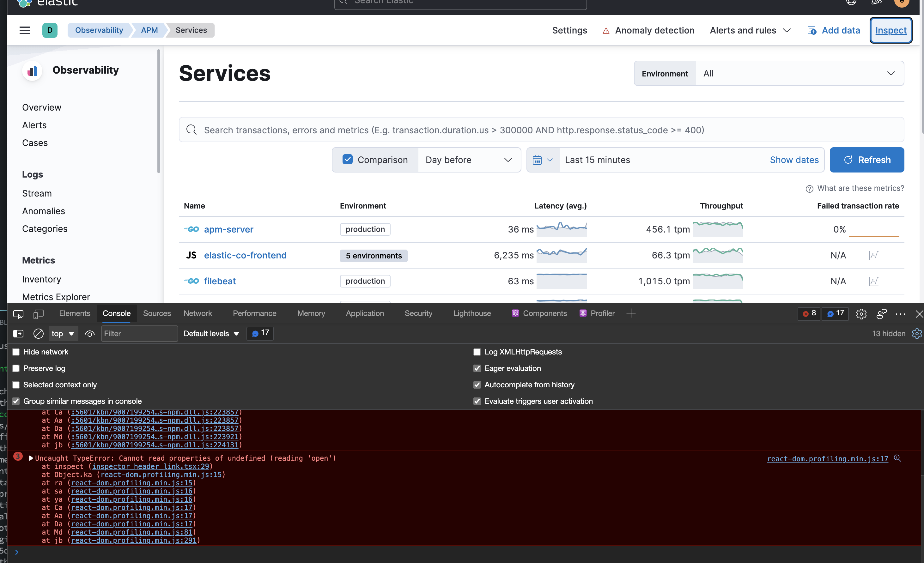Viewport: 924px width, 563px height.
Task: Switch to the Network panel tab
Action: pyautogui.click(x=198, y=313)
